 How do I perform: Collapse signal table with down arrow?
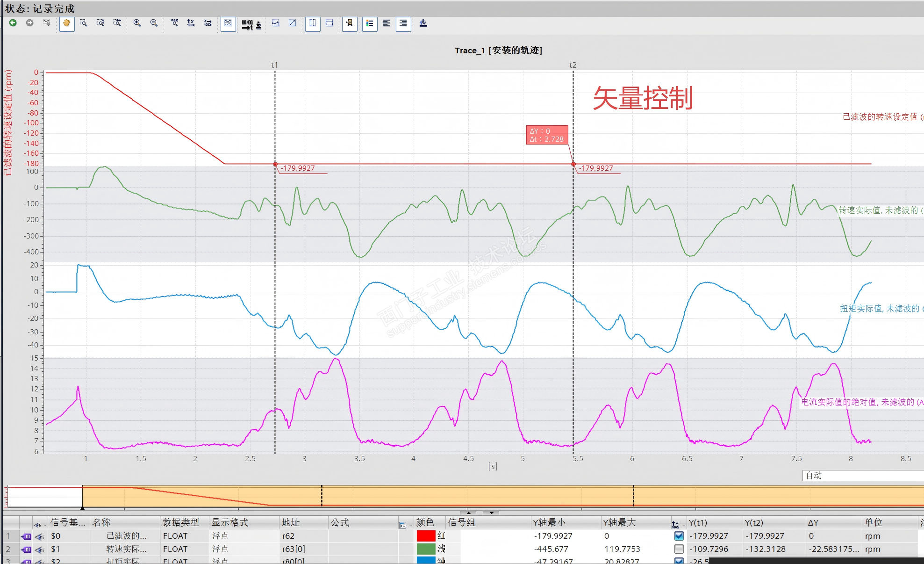(x=491, y=513)
